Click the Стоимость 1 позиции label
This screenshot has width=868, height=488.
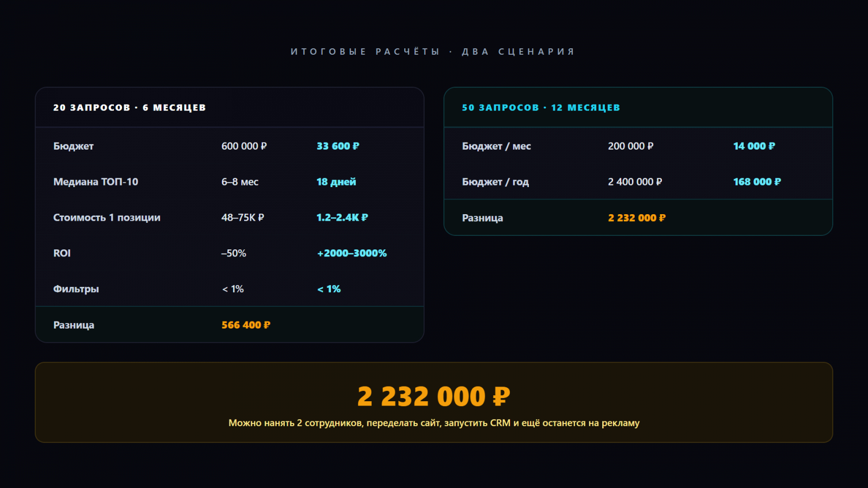coord(106,217)
